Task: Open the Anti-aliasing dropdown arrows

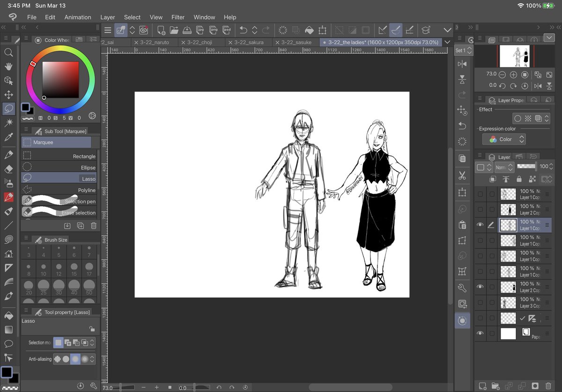Action: (92, 359)
